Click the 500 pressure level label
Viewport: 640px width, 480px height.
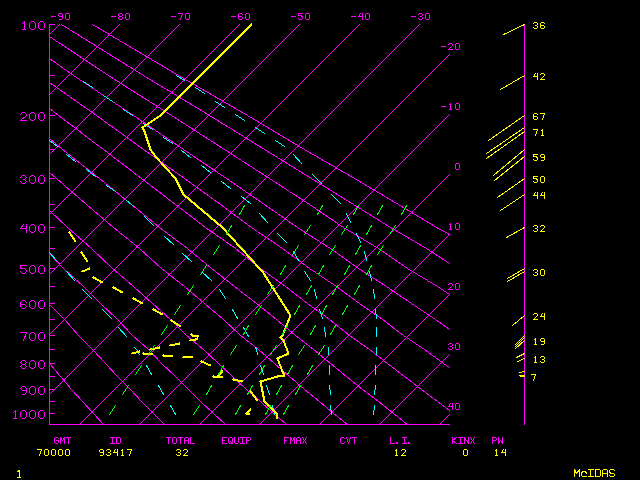pos(32,270)
